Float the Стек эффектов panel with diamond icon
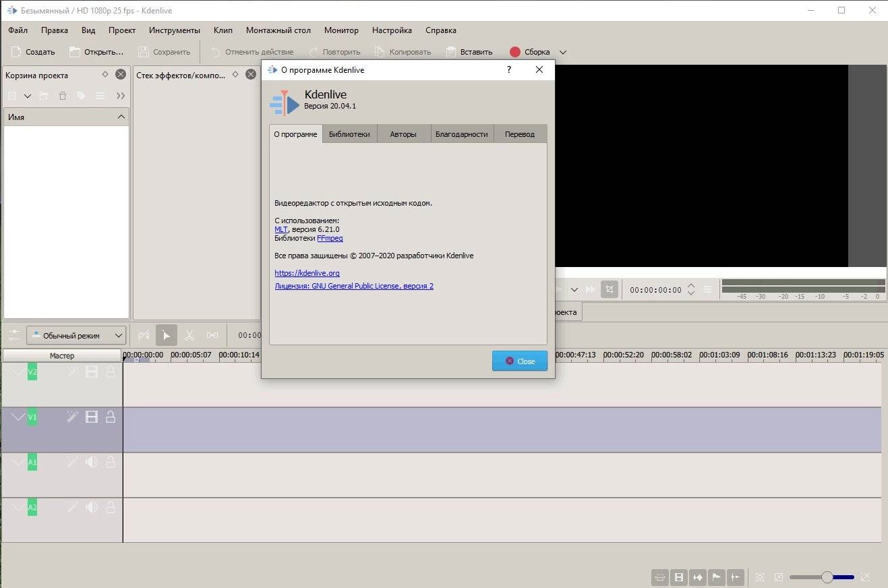Viewport: 888px width, 588px height. [235, 75]
